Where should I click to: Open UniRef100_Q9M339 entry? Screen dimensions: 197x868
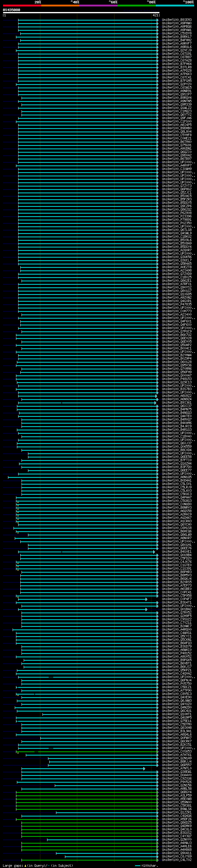[177, 104]
